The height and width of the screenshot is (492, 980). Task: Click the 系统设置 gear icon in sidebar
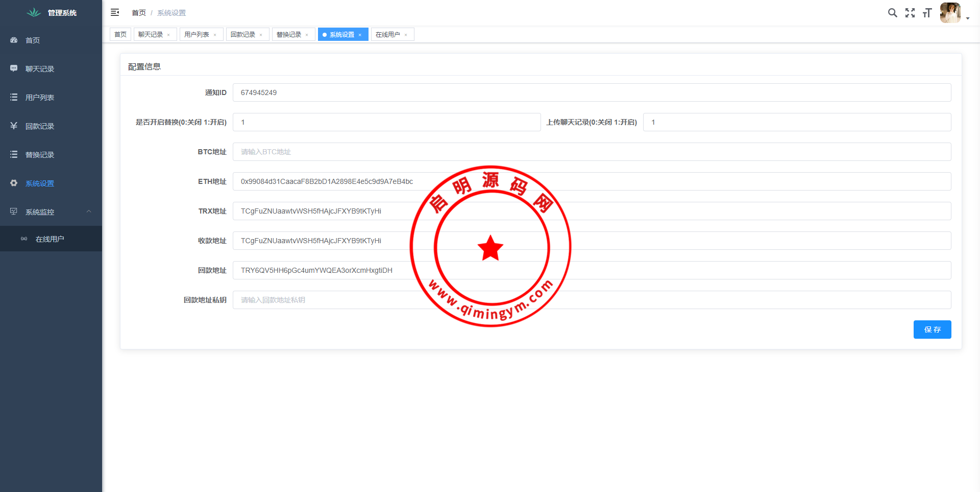coord(14,183)
